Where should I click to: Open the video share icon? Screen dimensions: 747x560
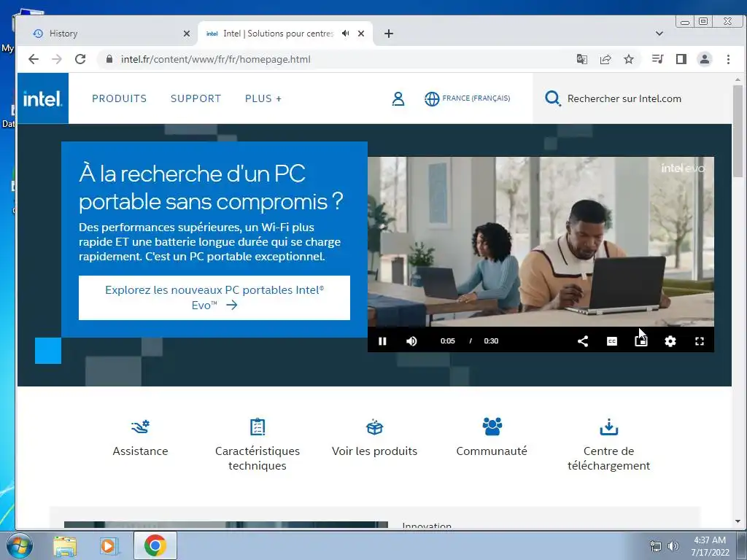583,341
